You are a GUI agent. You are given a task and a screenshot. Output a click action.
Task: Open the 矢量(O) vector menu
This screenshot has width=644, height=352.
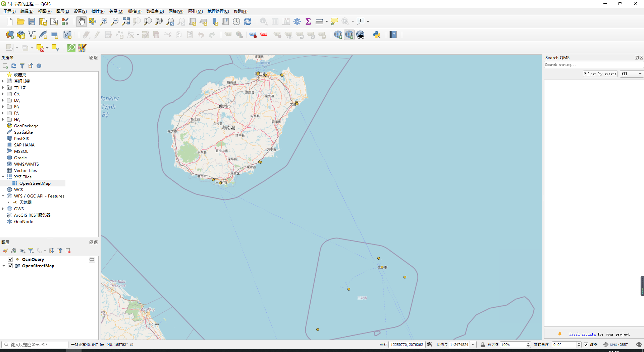[116, 11]
